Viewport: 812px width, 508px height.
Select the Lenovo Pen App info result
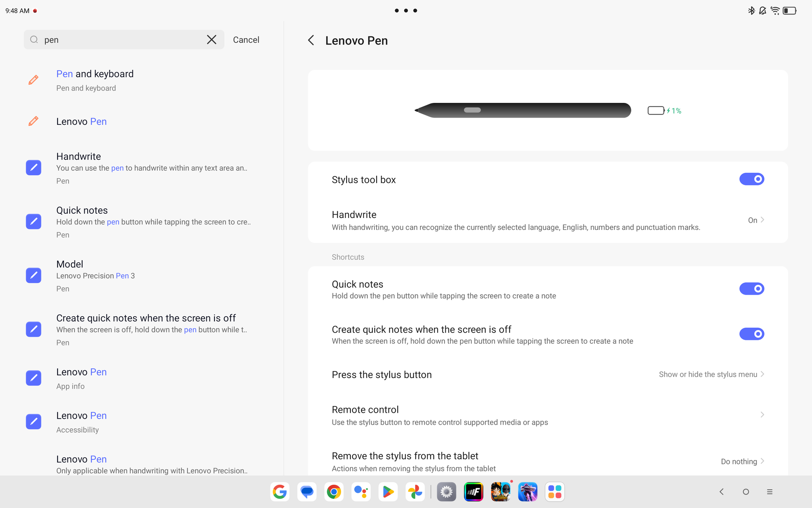[x=142, y=378]
